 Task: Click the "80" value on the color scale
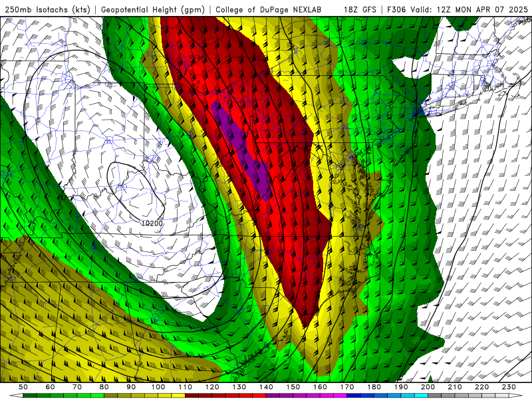(104, 387)
